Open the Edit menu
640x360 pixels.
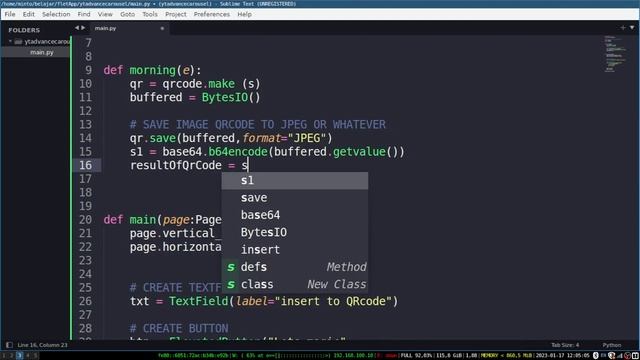(29, 14)
